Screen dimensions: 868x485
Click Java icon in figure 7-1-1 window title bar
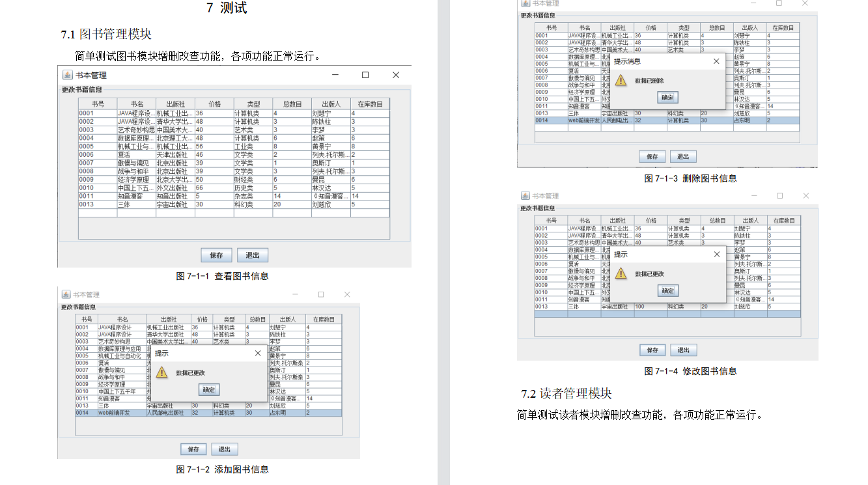point(67,75)
